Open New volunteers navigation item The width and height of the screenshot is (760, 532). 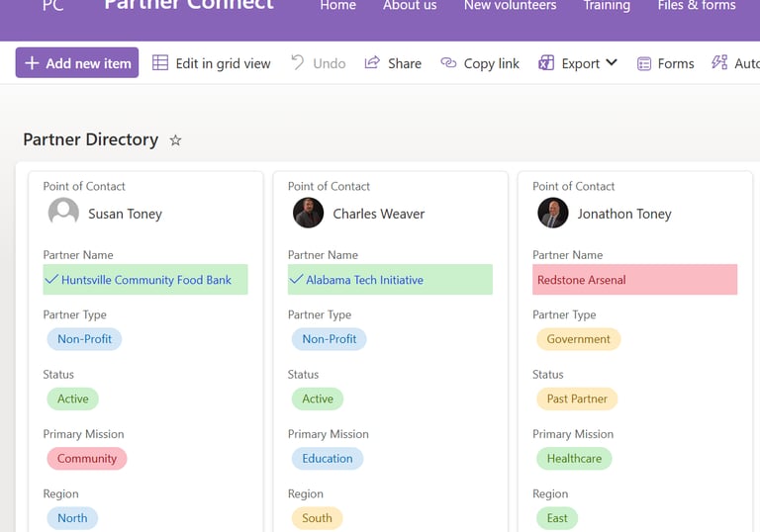[x=510, y=5]
